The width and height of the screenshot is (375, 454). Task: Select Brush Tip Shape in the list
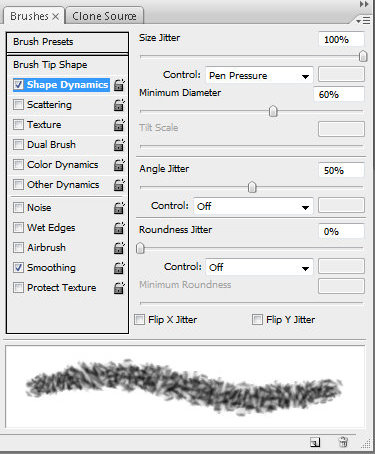point(50,64)
